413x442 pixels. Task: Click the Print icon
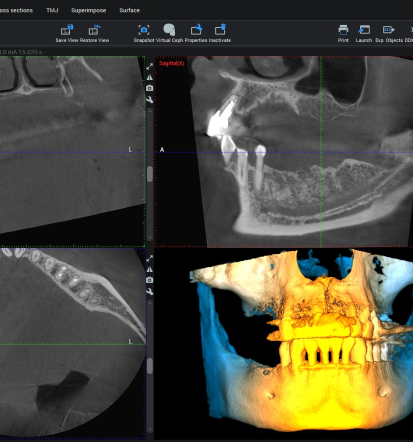343,30
